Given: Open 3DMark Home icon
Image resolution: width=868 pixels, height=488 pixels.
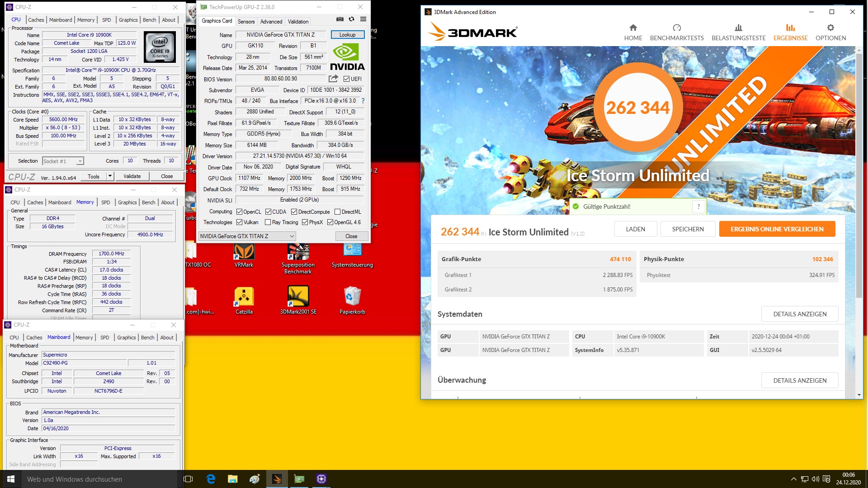Looking at the screenshot, I should point(633,28).
